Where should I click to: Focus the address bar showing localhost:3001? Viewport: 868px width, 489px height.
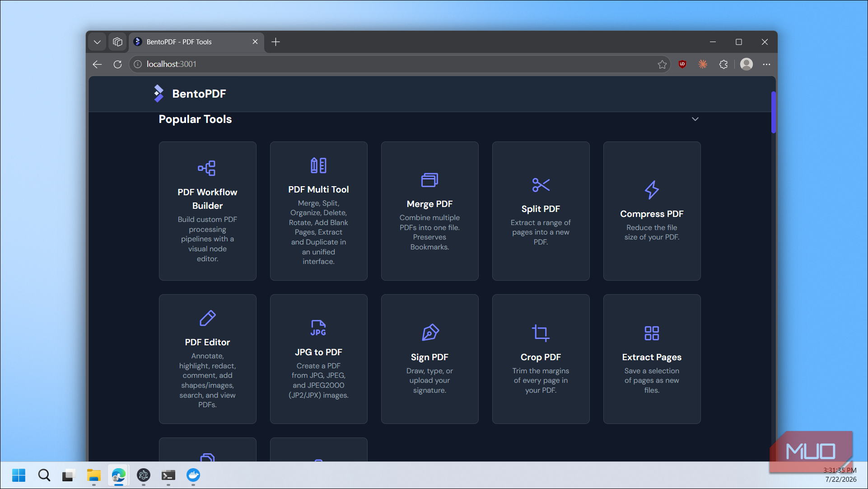[400, 64]
